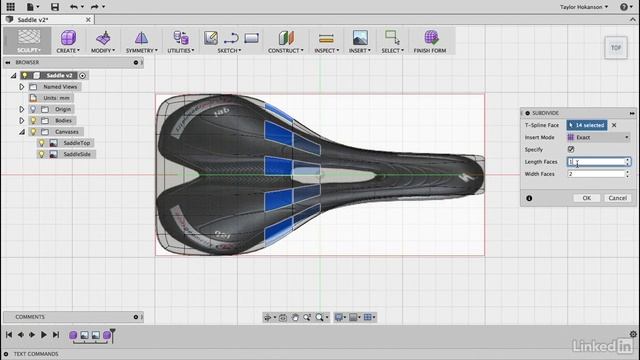
Task: Open the Insert Mode Exact dropdown
Action: click(598, 138)
